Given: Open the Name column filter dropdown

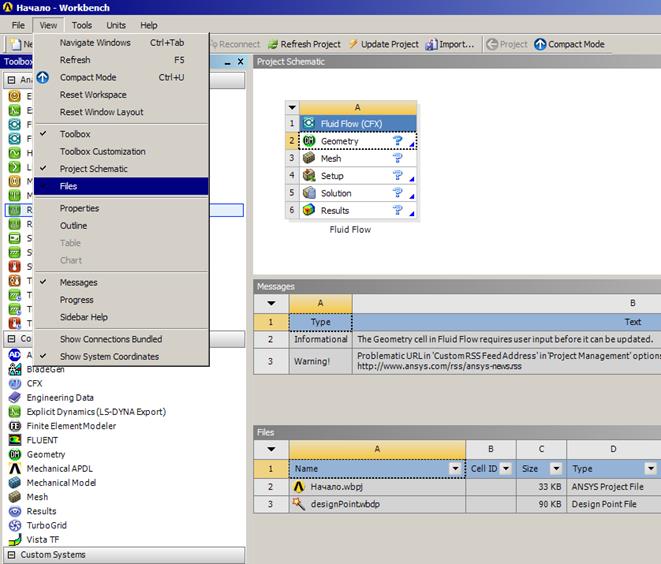Looking at the screenshot, I should 456,468.
